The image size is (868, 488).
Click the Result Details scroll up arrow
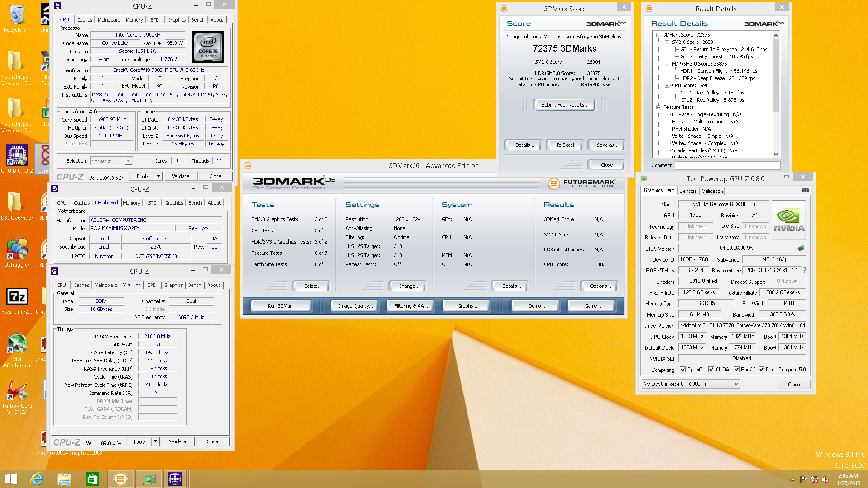click(x=776, y=35)
